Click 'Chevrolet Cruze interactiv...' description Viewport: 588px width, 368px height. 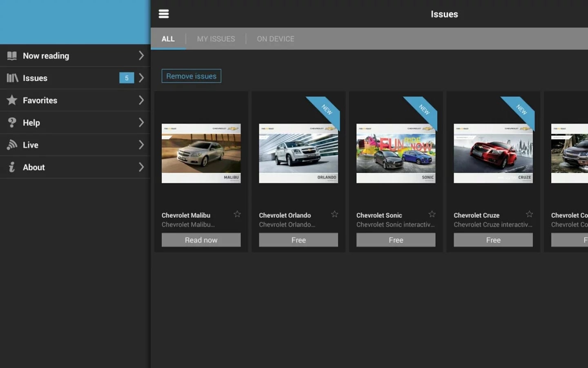493,224
